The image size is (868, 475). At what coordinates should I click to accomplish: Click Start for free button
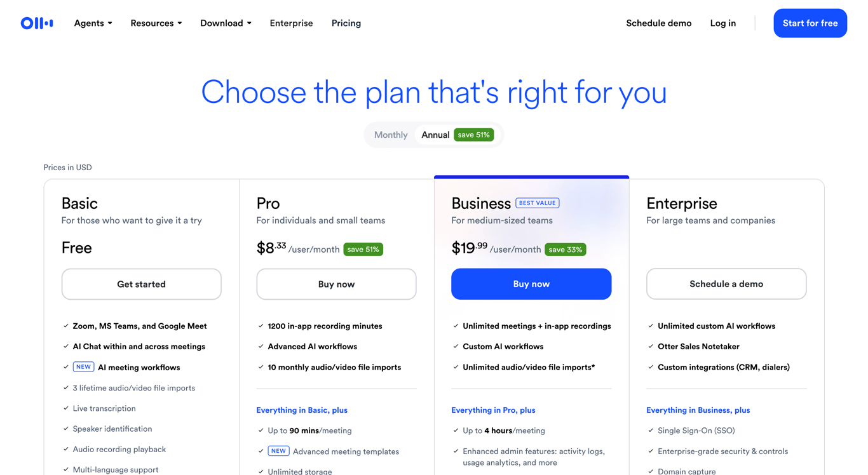tap(810, 23)
